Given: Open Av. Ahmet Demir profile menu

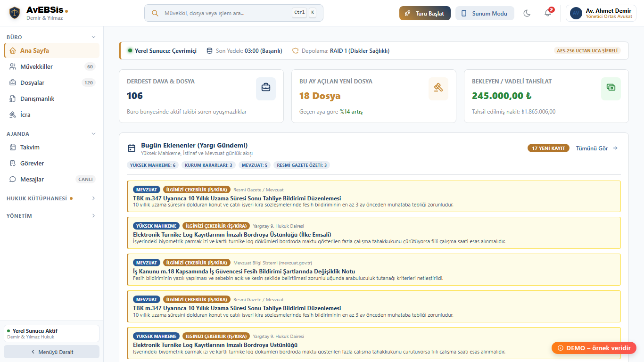Looking at the screenshot, I should click(x=601, y=13).
